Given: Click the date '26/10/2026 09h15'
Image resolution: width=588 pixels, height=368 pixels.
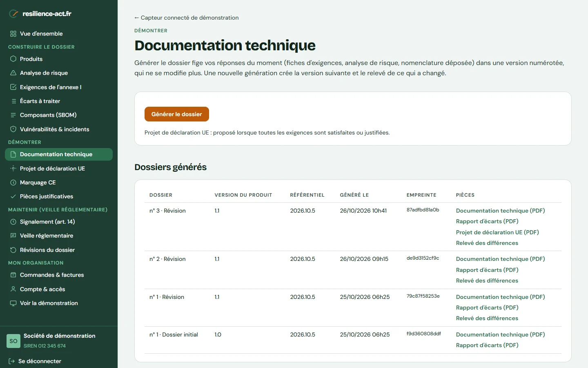Looking at the screenshot, I should pos(364,259).
